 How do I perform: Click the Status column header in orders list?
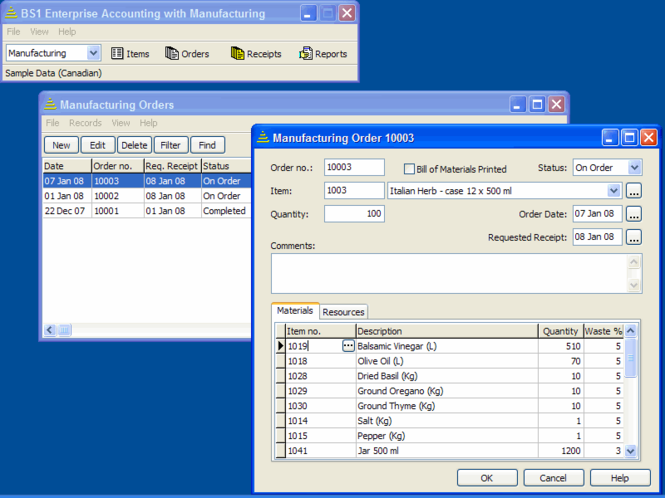click(x=226, y=166)
